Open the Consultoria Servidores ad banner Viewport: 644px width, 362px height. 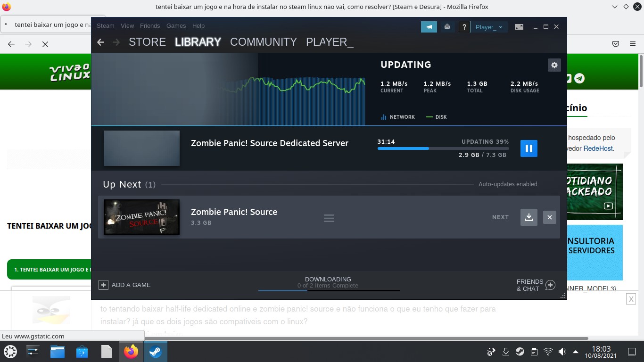click(595, 253)
